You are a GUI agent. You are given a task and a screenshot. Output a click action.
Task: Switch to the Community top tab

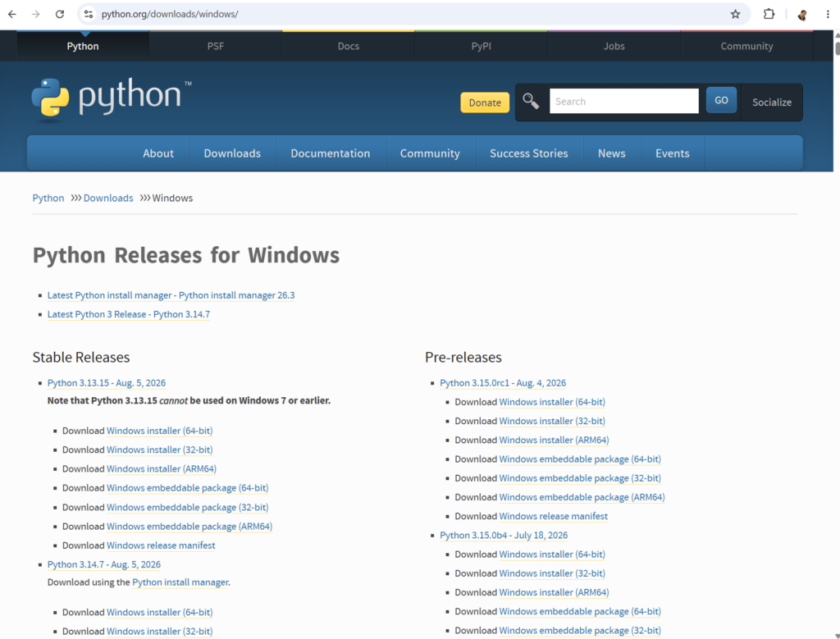pos(746,46)
